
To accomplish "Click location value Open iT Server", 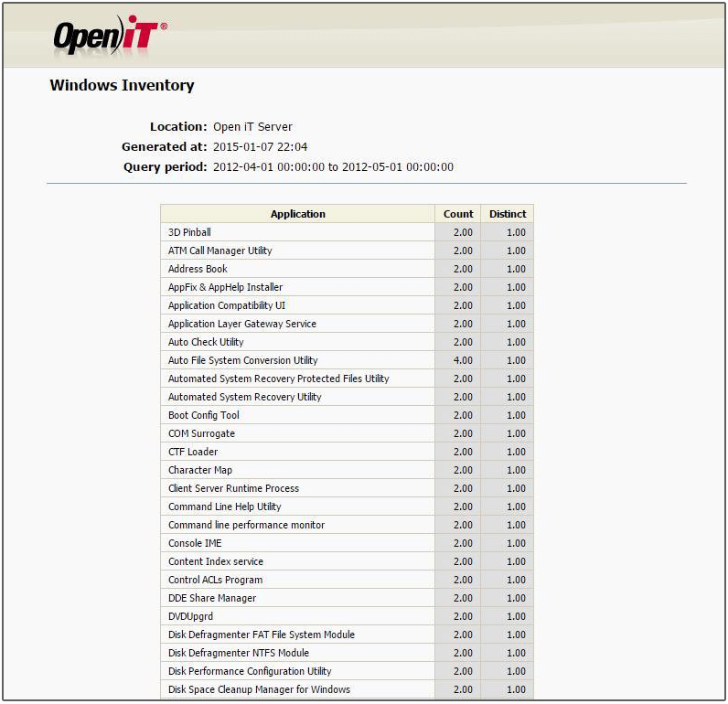I will 252,127.
